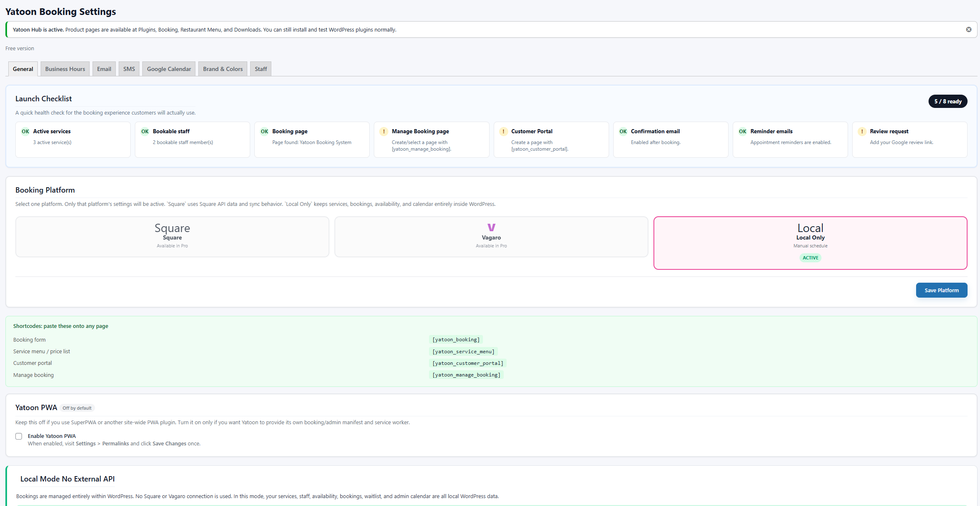Click the Customer portal shortcode label
The height and width of the screenshot is (506, 980).
click(x=32, y=363)
